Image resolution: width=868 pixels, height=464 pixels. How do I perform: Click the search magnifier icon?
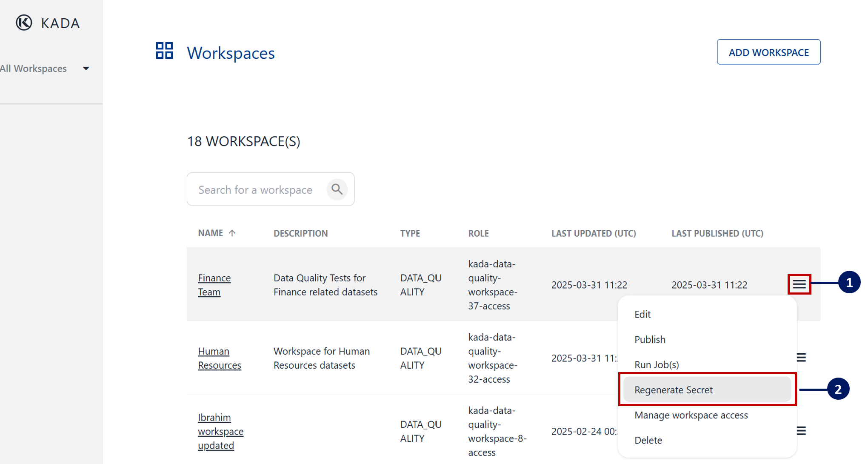click(x=337, y=189)
